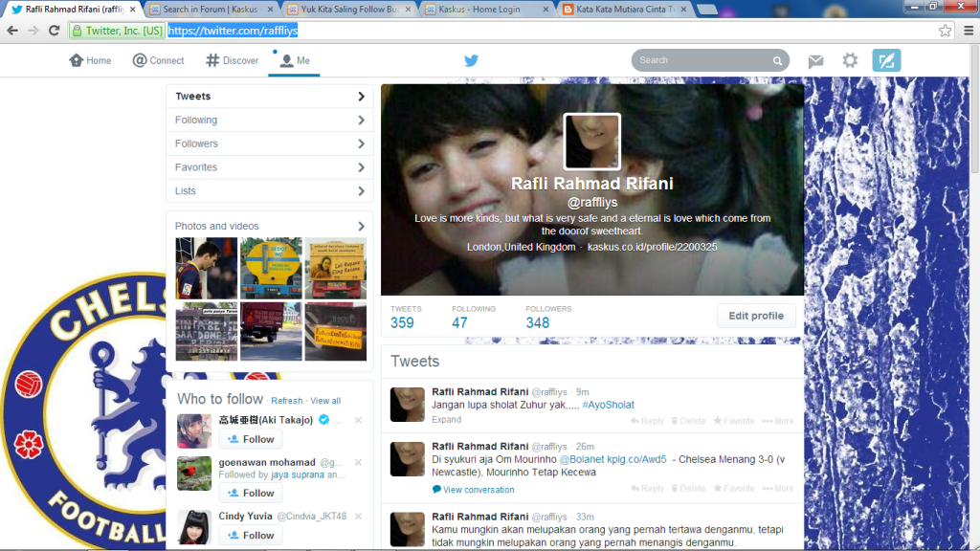Follow Cindy Yuvia

[x=251, y=536]
